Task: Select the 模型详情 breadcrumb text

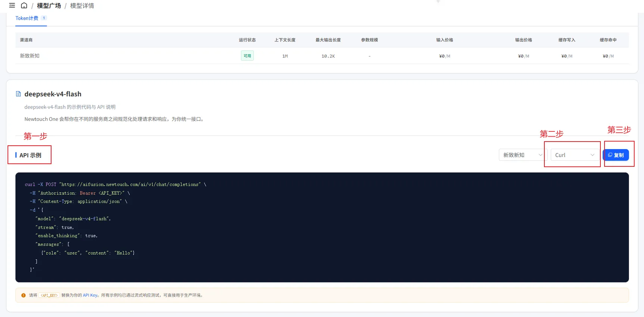Action: click(82, 6)
